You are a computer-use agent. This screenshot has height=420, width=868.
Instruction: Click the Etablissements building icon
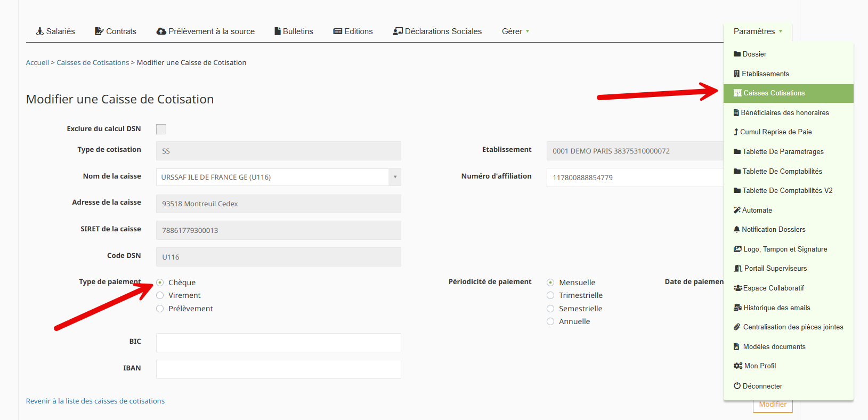click(x=737, y=74)
